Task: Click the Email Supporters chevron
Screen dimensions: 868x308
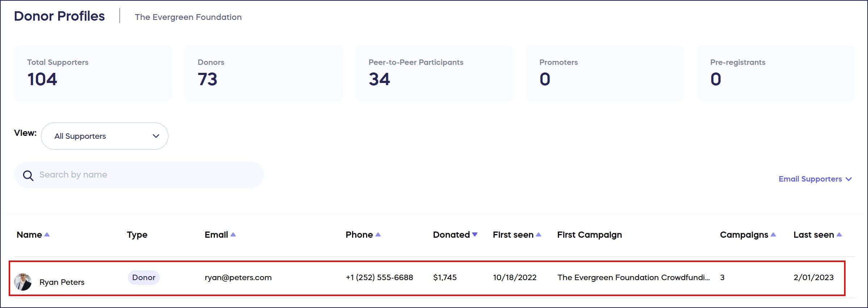Action: pos(848,179)
